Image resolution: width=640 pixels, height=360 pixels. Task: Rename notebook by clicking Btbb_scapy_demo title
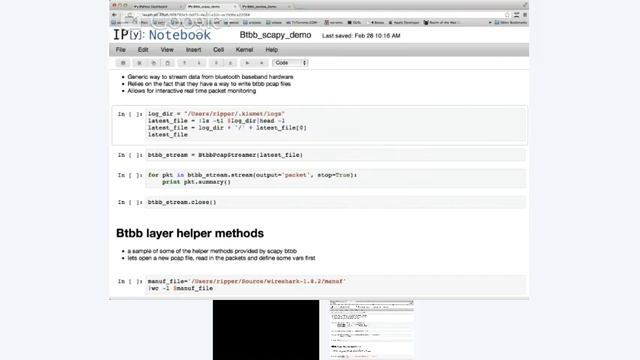(275, 35)
